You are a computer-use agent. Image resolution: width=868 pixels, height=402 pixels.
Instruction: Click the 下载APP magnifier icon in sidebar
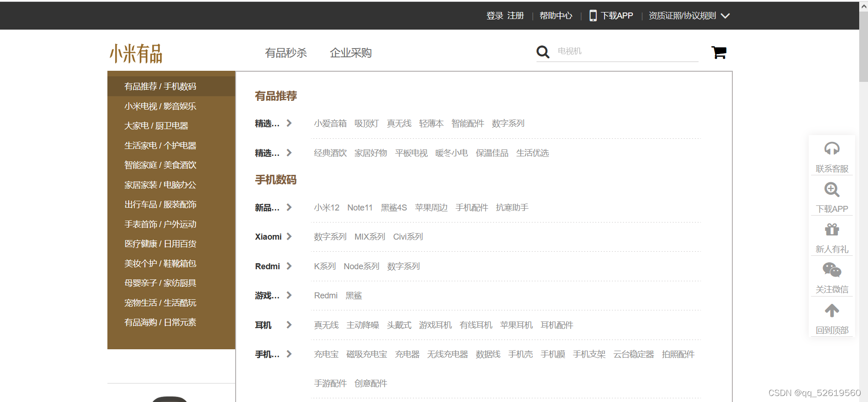click(832, 189)
